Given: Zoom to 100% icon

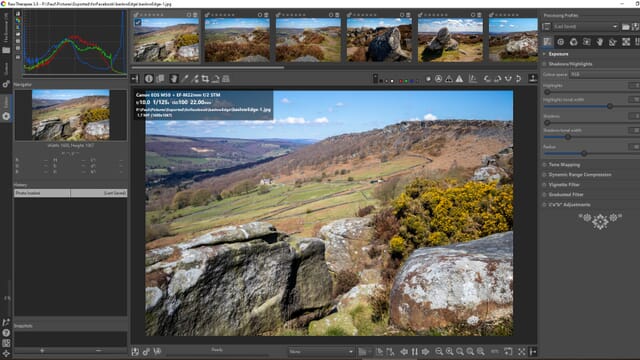Looking at the screenshot, I should [x=481, y=351].
